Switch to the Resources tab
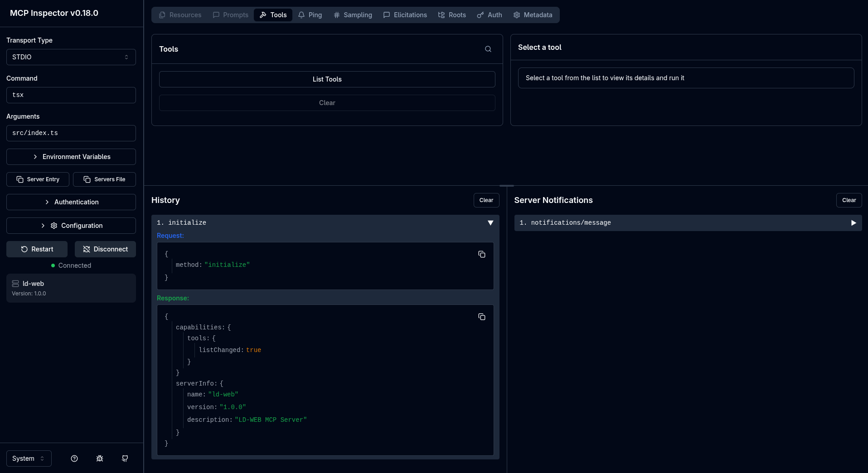The width and height of the screenshot is (868, 473). [180, 14]
